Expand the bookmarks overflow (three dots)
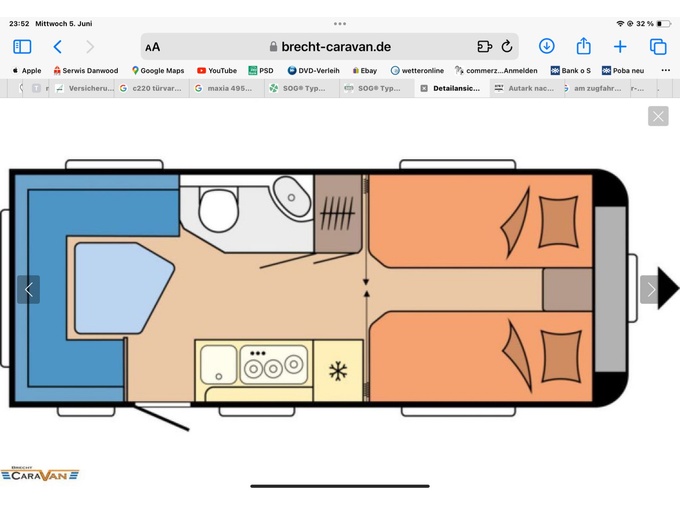Viewport: 680px width, 510px height. click(x=665, y=70)
